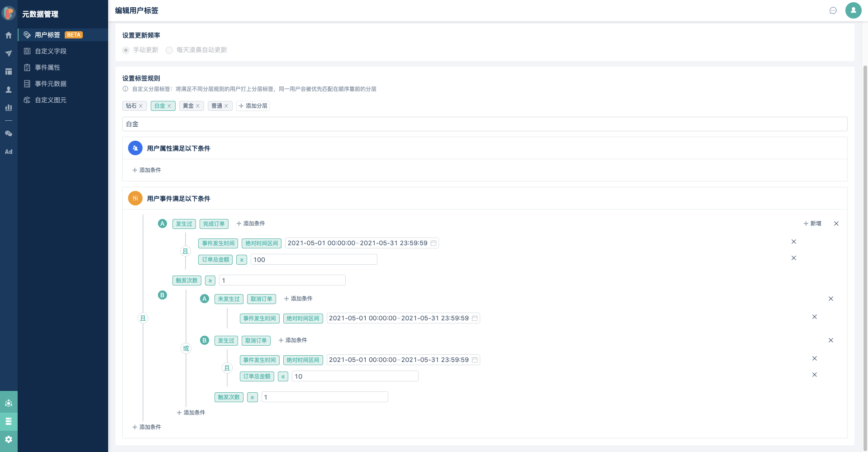
Task: Open the 取消订单 dropdown beside 未发生过
Action: (262, 299)
